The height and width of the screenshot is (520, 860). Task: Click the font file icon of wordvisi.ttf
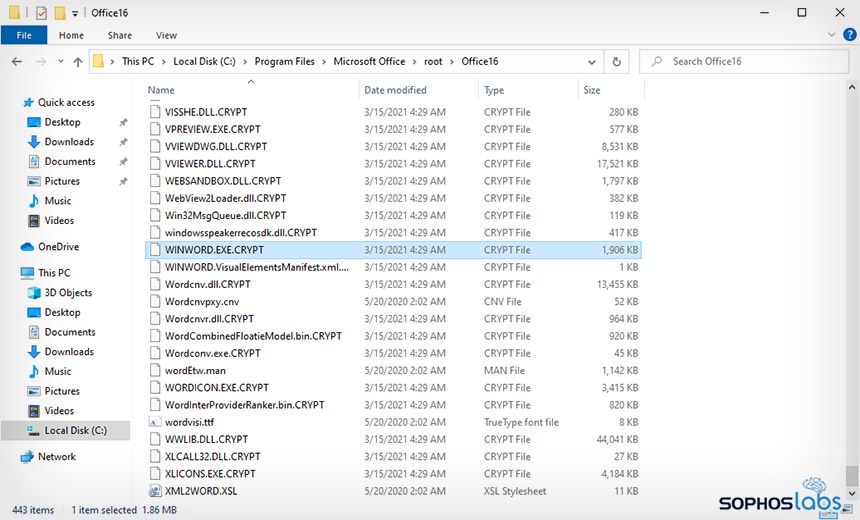pos(155,422)
